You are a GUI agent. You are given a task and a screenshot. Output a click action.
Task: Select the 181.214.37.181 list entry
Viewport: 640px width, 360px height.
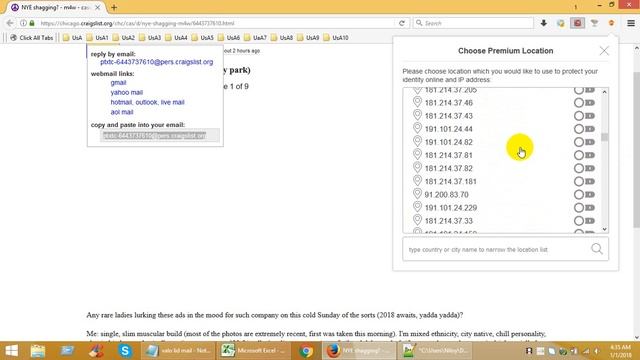click(450, 181)
